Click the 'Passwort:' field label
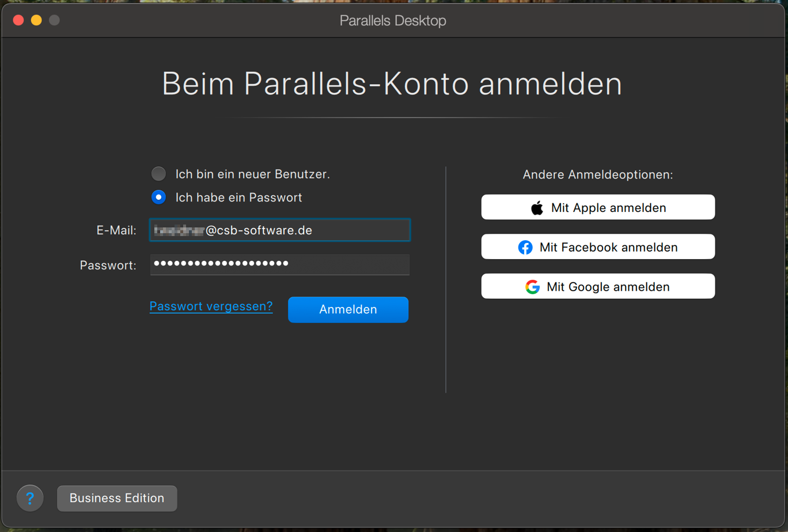Image resolution: width=788 pixels, height=532 pixels. pos(108,265)
